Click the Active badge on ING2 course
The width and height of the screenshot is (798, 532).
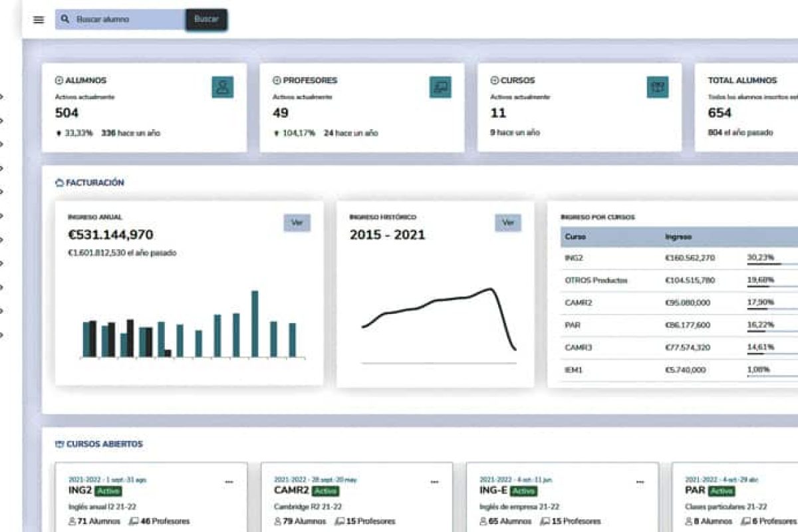108,491
